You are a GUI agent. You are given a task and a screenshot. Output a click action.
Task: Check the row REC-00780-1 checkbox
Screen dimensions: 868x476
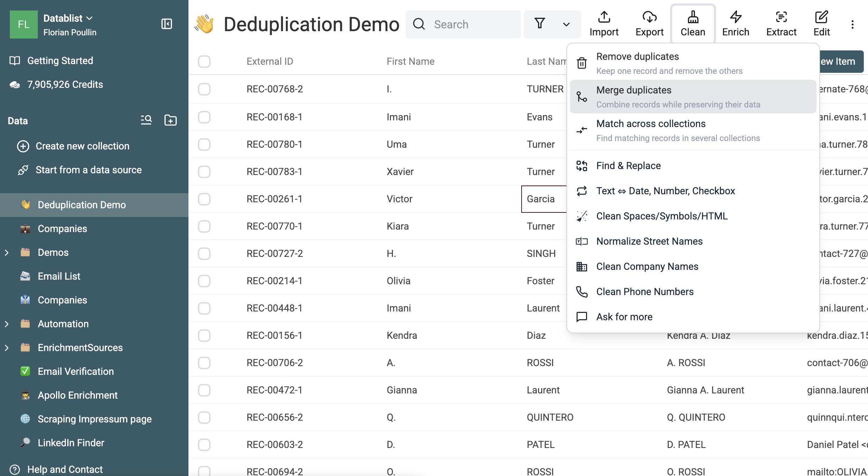point(204,144)
